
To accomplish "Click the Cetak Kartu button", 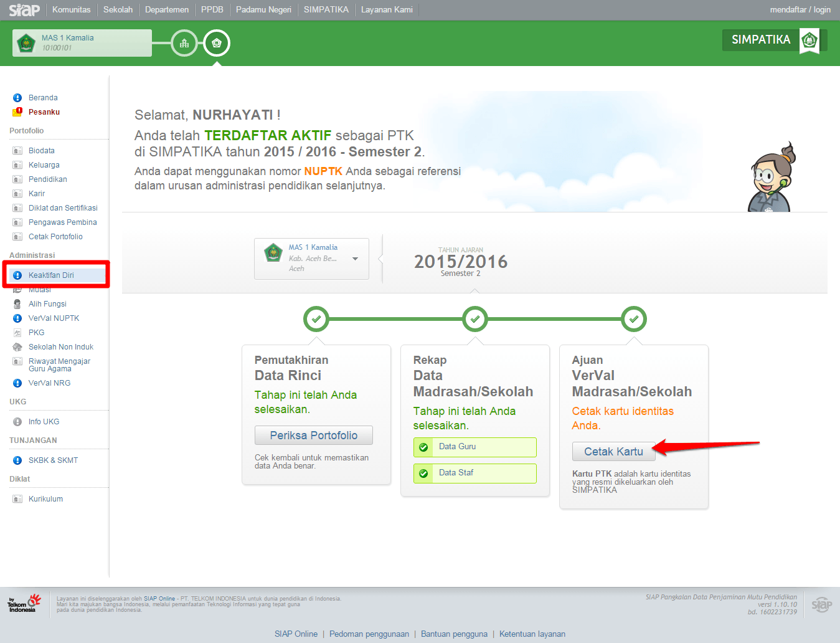I will [x=613, y=452].
